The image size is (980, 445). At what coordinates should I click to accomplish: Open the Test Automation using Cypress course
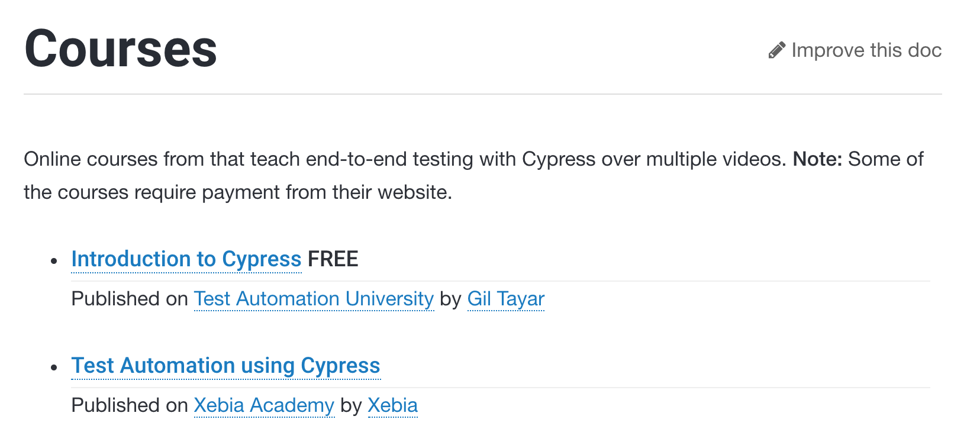coord(225,366)
